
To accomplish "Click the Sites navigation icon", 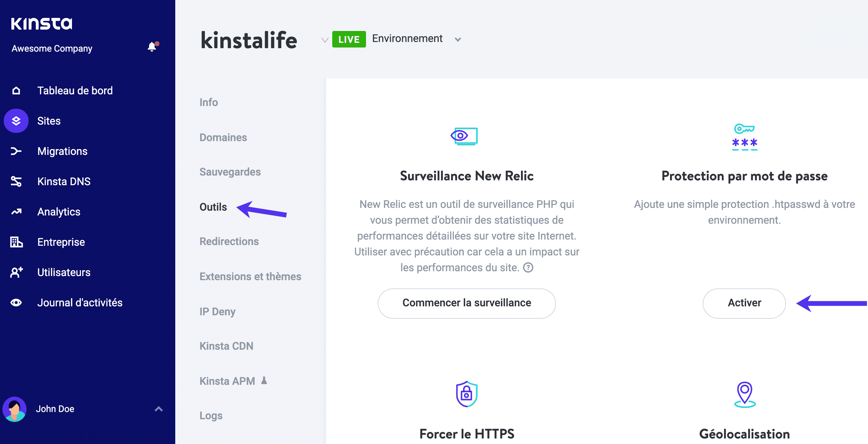I will coord(15,120).
